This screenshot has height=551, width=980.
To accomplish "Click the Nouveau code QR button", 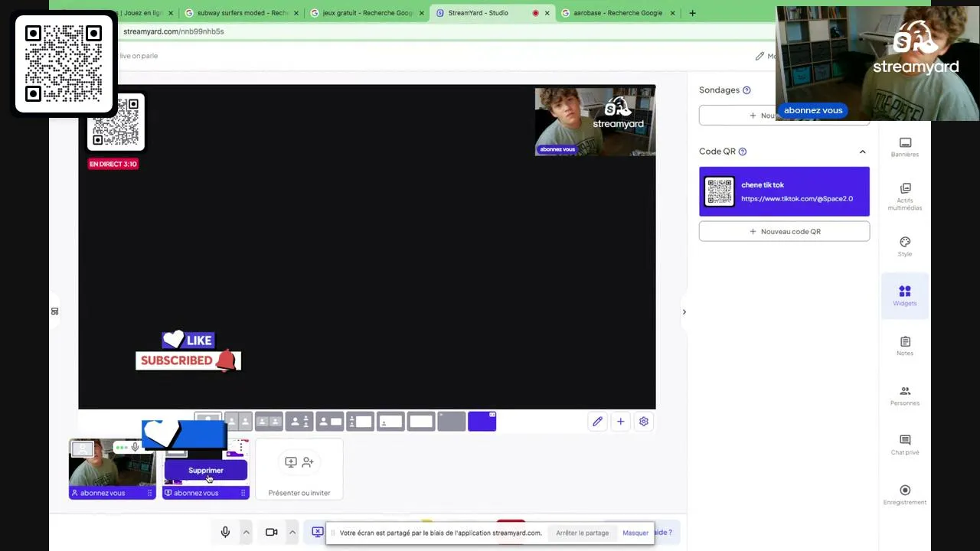I will 784,231.
